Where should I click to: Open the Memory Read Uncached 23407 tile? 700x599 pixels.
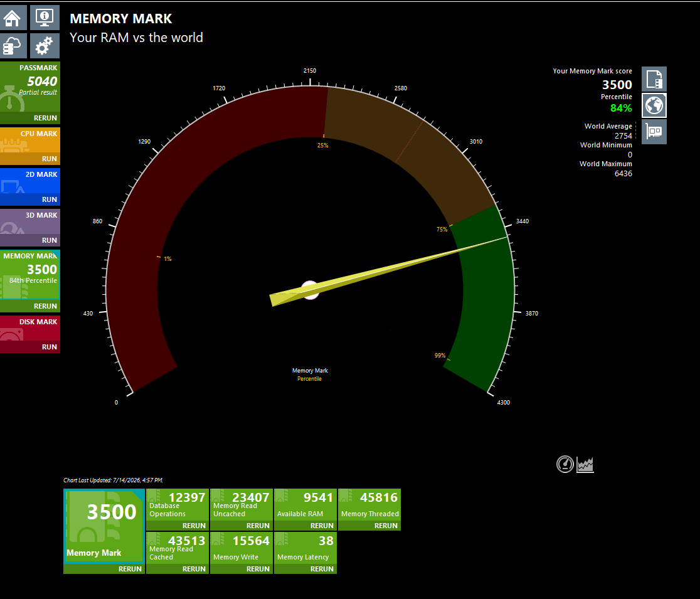(x=241, y=504)
